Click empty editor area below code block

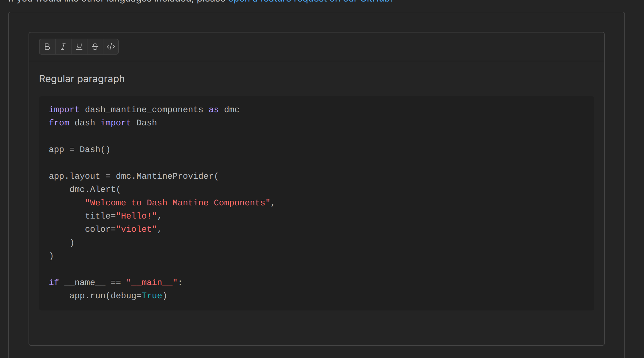point(316,328)
